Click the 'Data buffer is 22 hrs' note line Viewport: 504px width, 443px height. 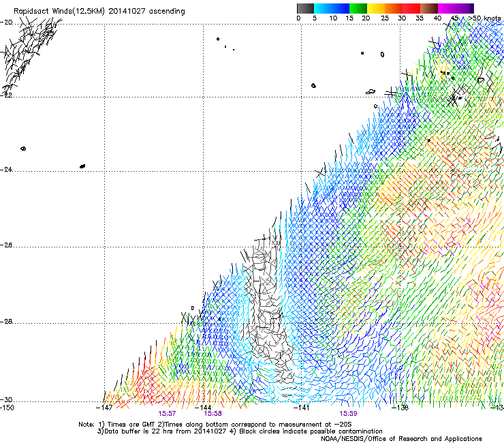(240, 431)
